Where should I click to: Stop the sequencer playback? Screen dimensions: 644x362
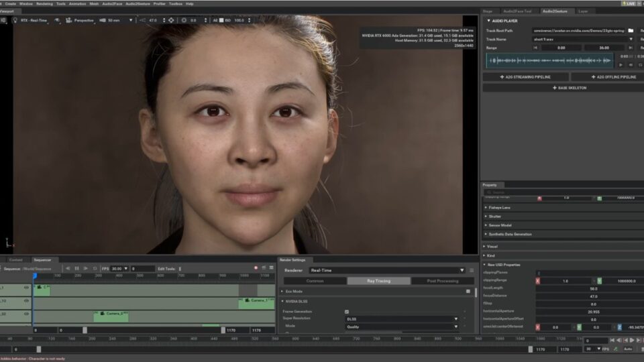[x=95, y=268]
